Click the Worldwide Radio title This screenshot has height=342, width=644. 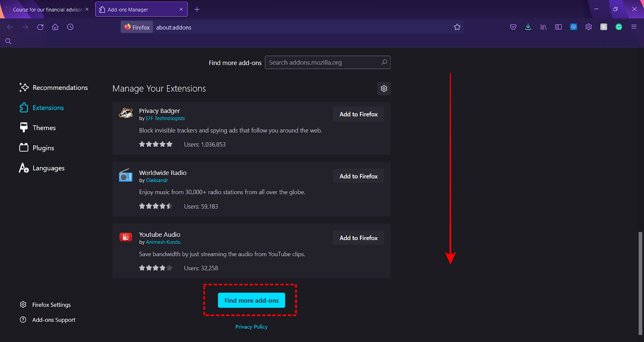pyautogui.click(x=163, y=173)
